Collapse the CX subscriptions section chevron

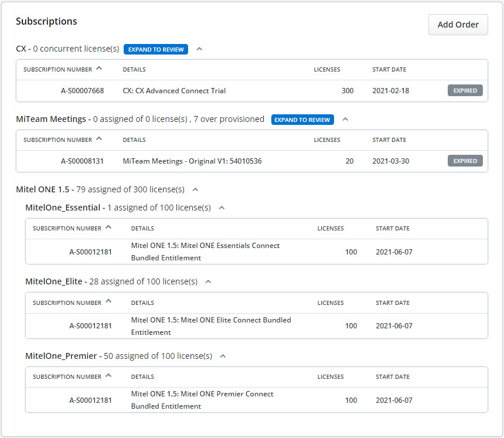pos(199,49)
